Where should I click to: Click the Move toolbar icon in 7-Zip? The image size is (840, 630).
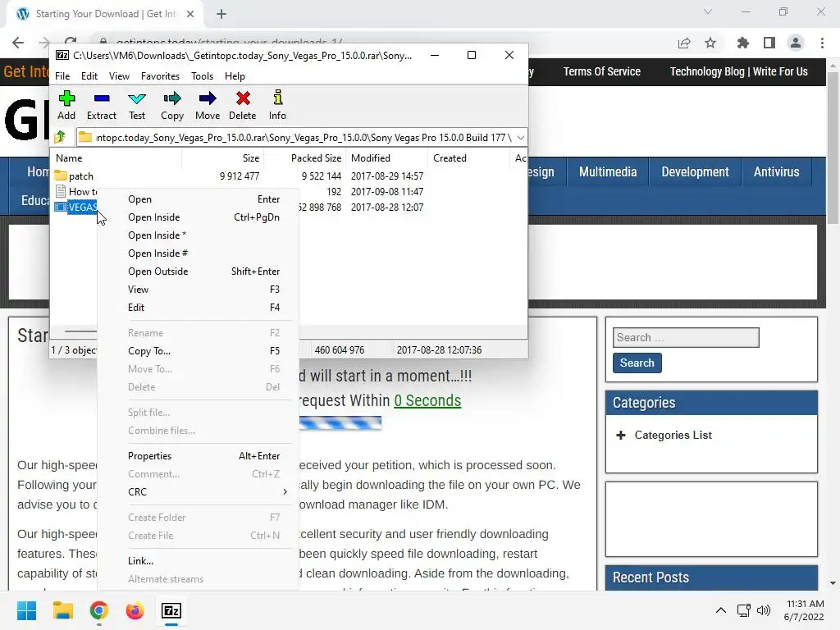coord(208,105)
